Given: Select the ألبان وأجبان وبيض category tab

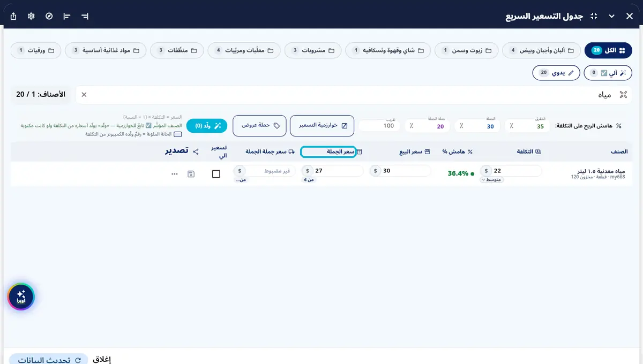Looking at the screenshot, I should [541, 50].
